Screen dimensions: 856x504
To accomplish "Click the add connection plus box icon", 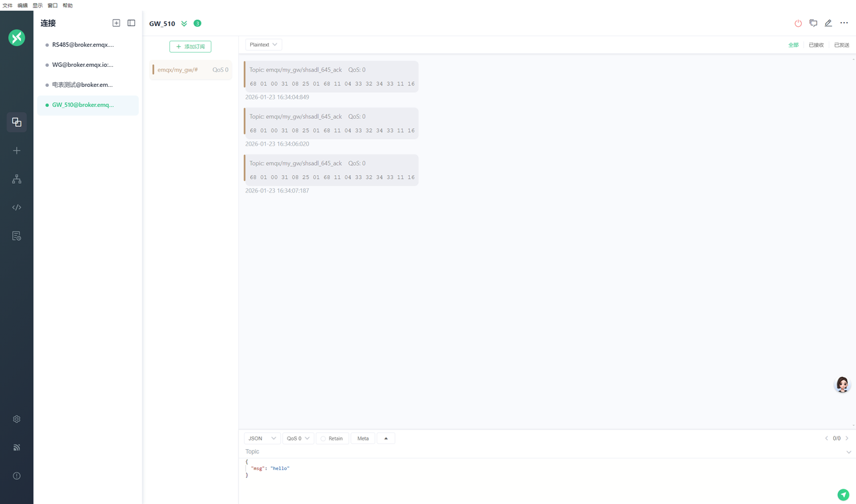I will pos(116,23).
